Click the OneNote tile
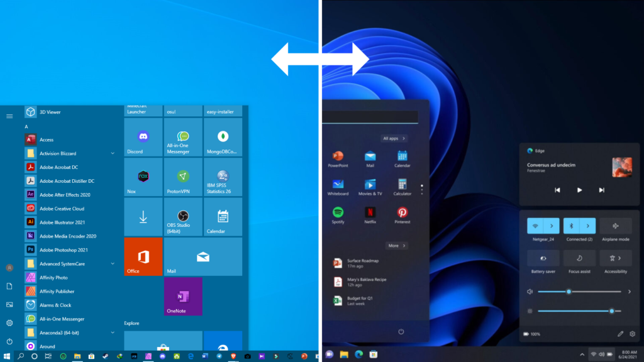644x362 pixels. 183,296
